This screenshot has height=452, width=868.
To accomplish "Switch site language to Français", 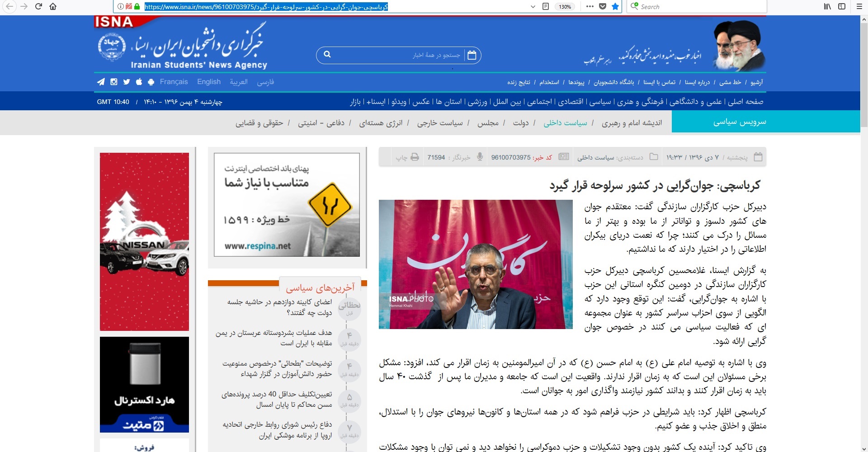I will (x=174, y=82).
